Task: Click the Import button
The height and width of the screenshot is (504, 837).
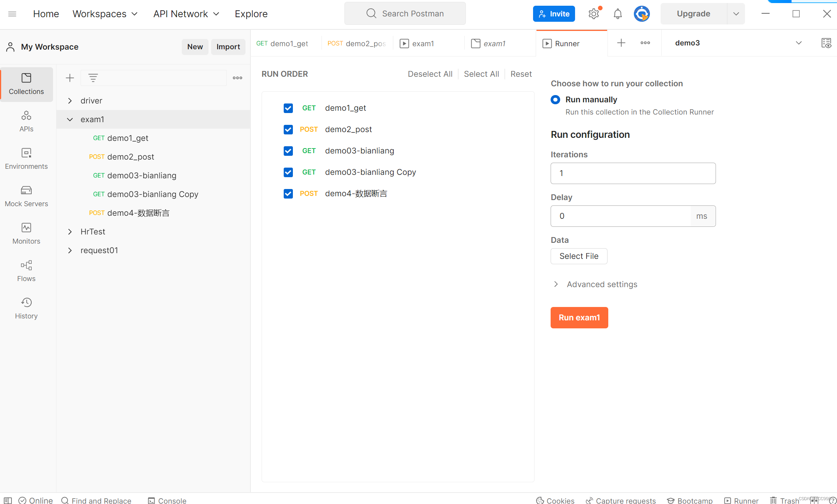Action: 228,47
